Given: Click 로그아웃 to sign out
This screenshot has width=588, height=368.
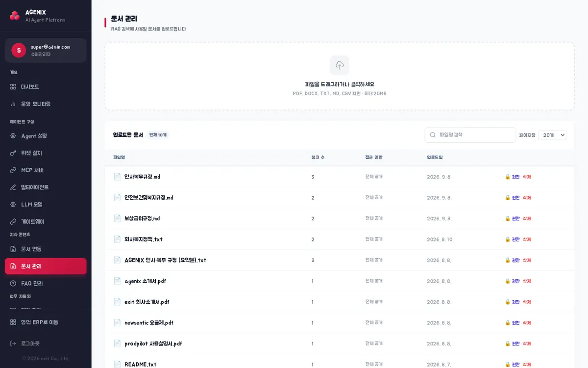Looking at the screenshot, I should [x=46, y=343].
